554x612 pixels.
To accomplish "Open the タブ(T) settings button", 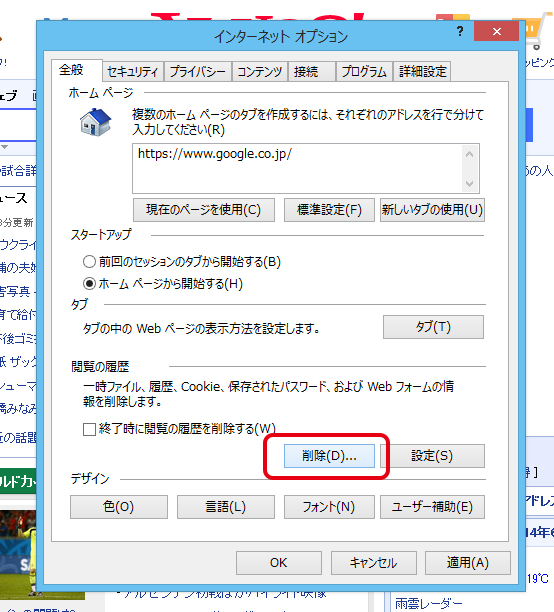I will pos(433,327).
